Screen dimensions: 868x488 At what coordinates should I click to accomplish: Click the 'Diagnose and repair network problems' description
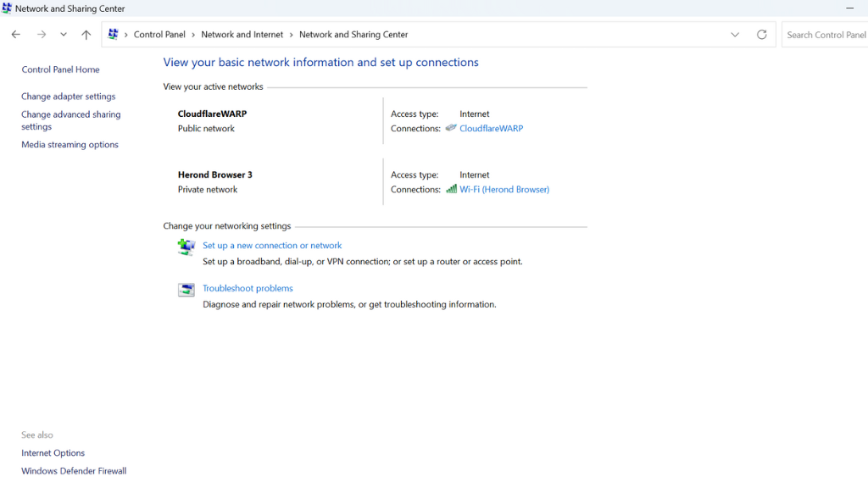(x=349, y=304)
